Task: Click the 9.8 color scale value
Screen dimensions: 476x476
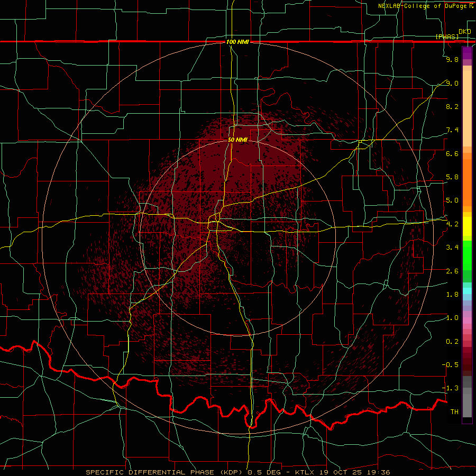Action: click(x=452, y=59)
